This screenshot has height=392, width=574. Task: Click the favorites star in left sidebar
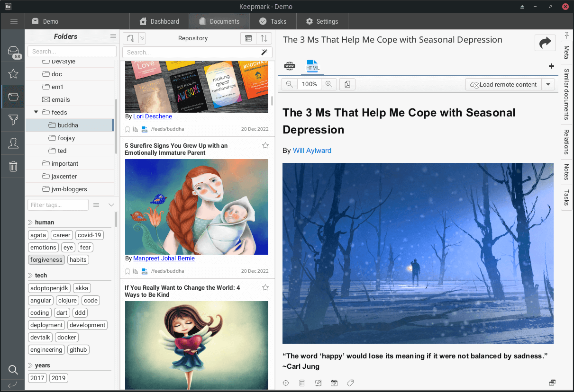coord(13,74)
